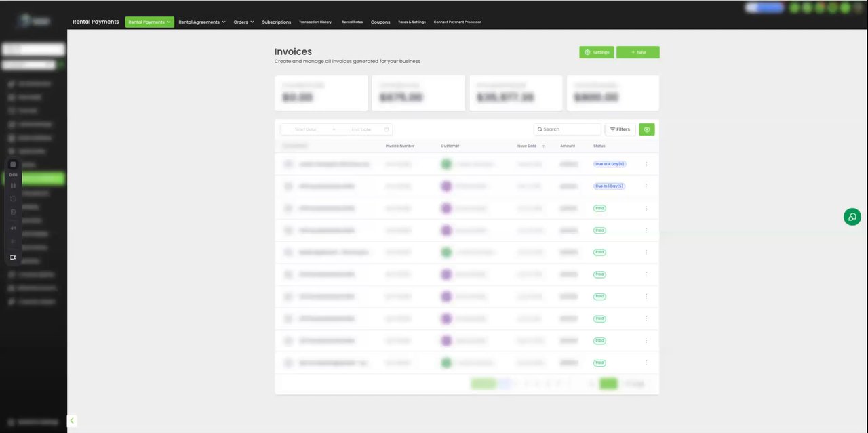
Task: Stop the recording in the recorder widget
Action: point(13,165)
